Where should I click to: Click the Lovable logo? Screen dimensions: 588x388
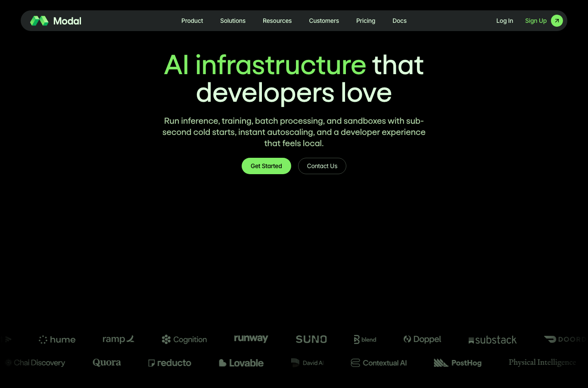click(241, 363)
